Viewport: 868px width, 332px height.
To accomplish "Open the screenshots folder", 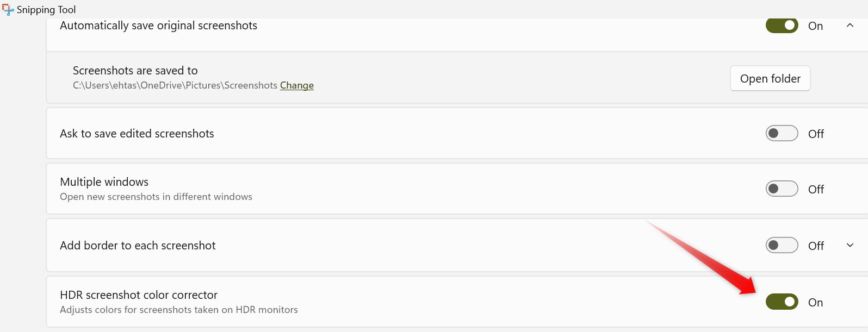I will [770, 79].
